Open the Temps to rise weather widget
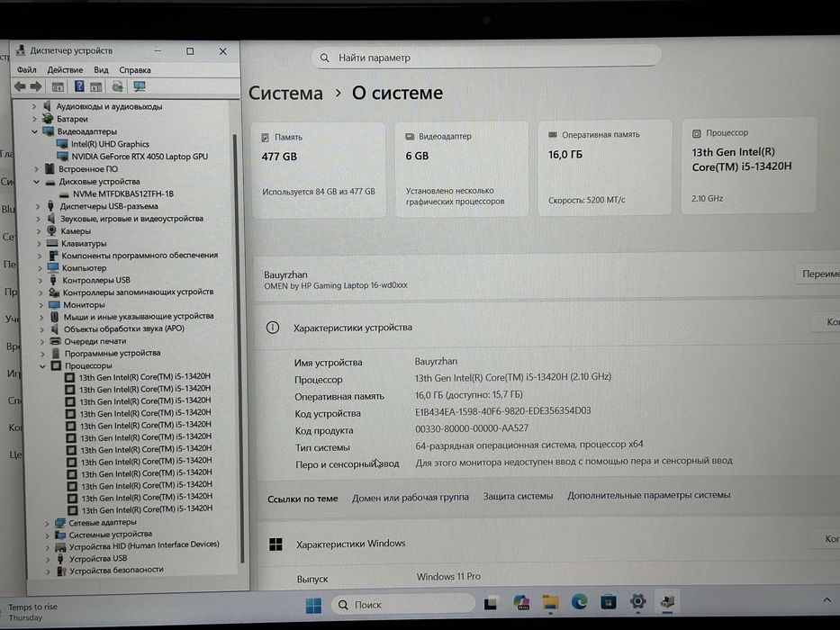840x630 pixels. pos(32,612)
